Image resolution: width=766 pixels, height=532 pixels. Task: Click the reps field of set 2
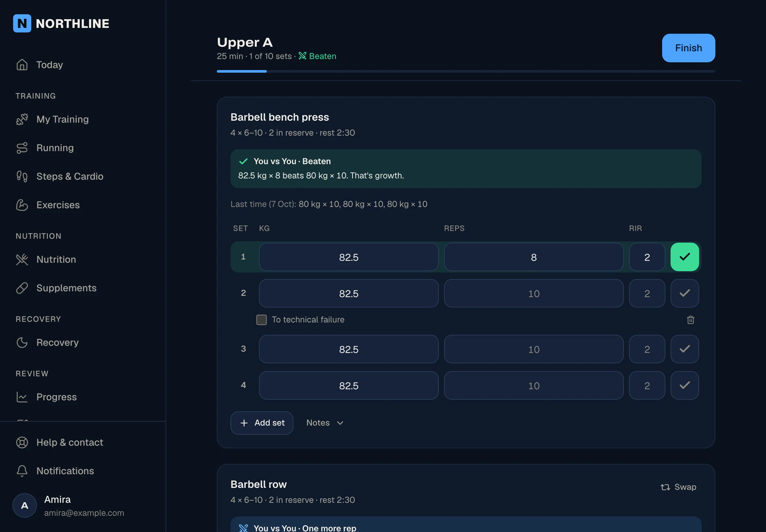point(534,294)
